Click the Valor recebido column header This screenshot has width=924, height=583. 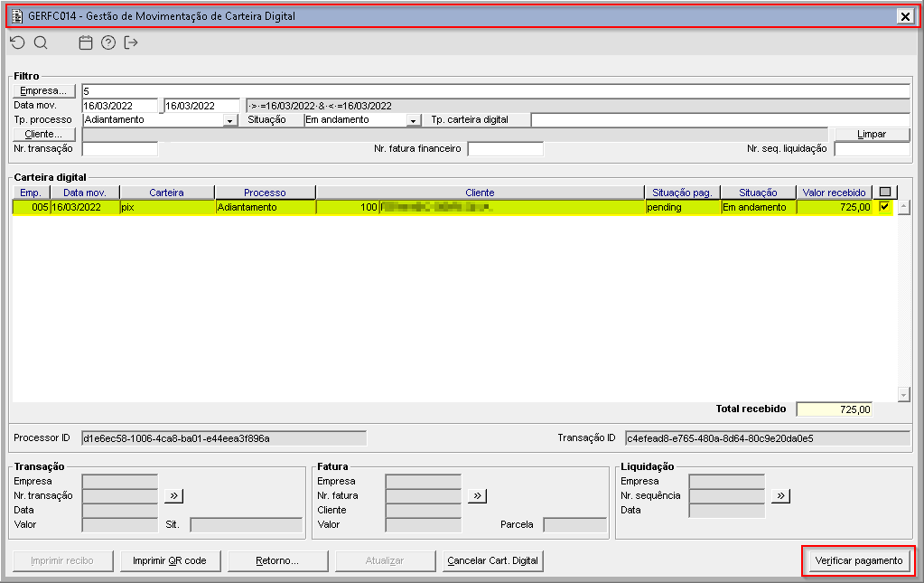835,193
